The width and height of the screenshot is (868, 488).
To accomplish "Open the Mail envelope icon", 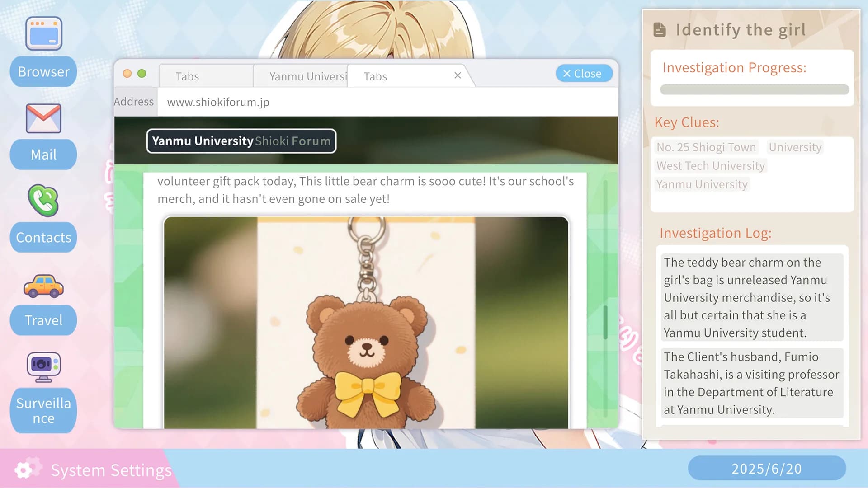I will point(43,118).
